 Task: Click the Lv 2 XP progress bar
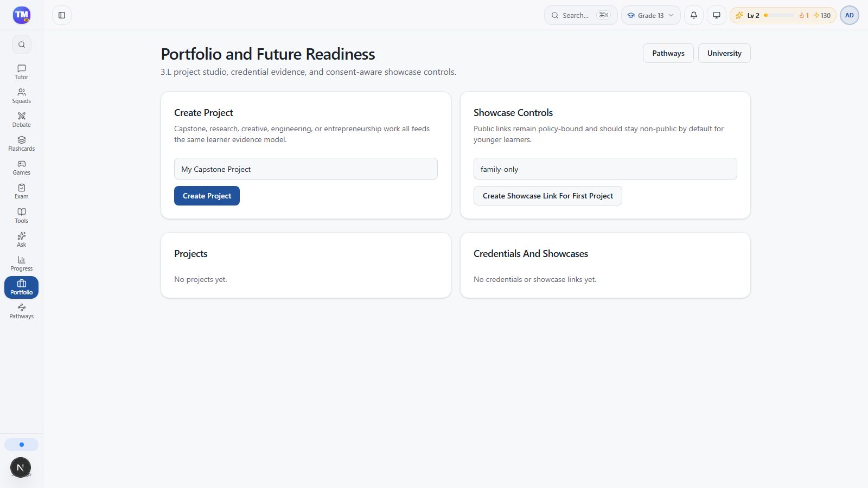coord(779,15)
